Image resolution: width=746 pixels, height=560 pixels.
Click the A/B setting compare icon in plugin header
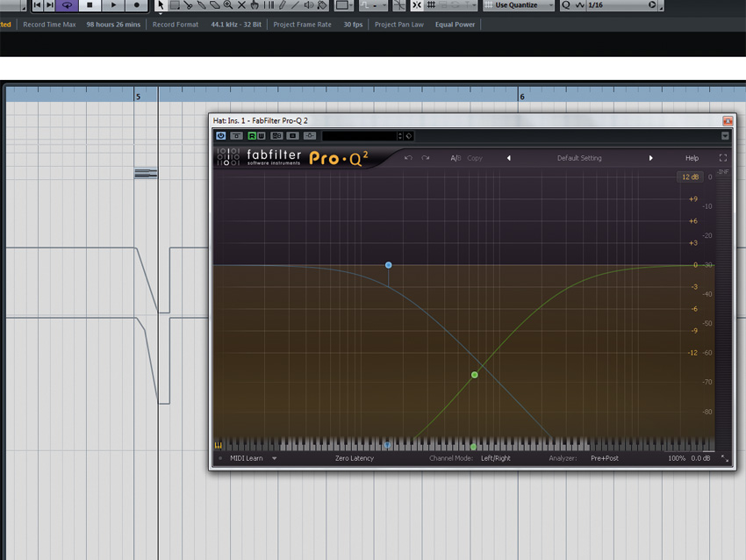point(276,136)
